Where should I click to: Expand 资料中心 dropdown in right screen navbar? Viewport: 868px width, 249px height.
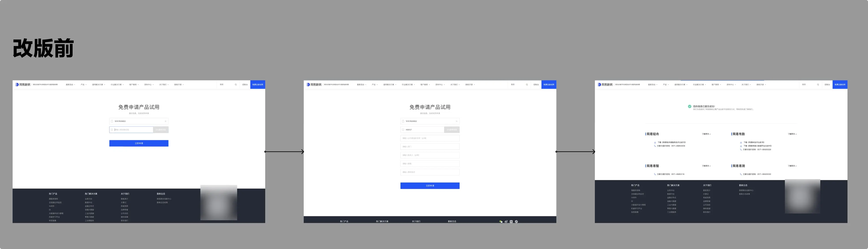(x=731, y=85)
